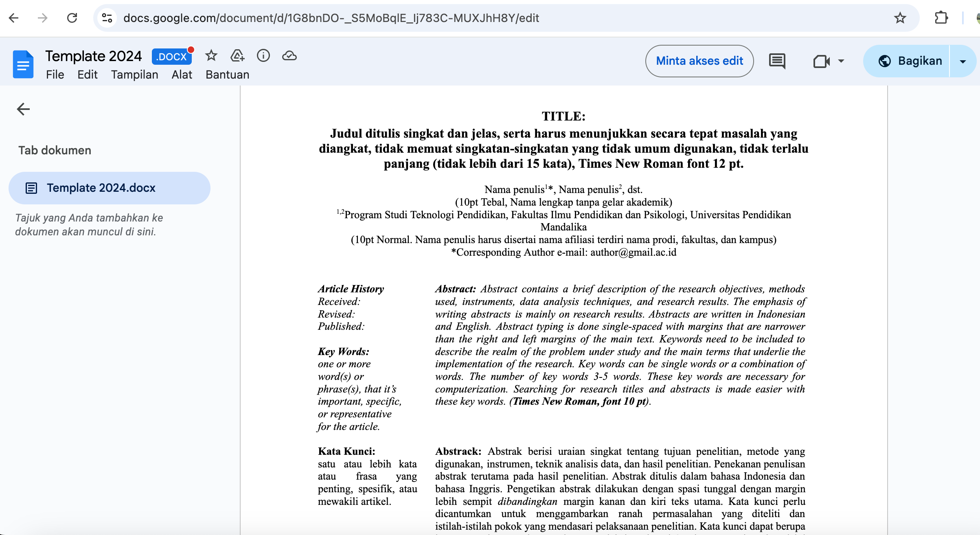
Task: Bookmark this page using the address bar star
Action: (900, 18)
